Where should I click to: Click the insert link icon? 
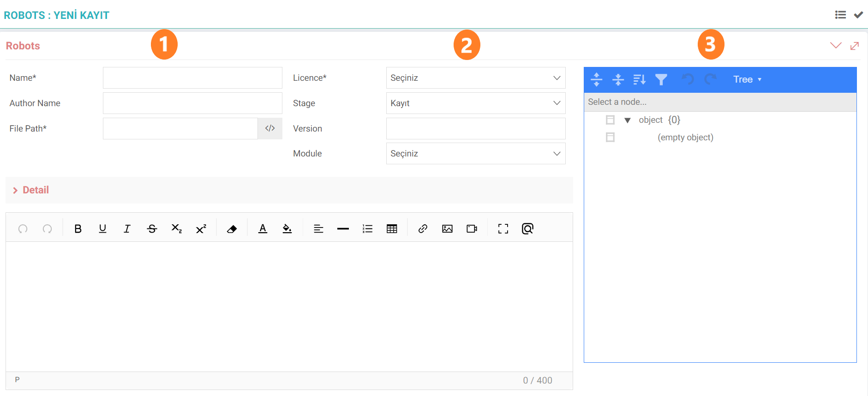click(423, 228)
